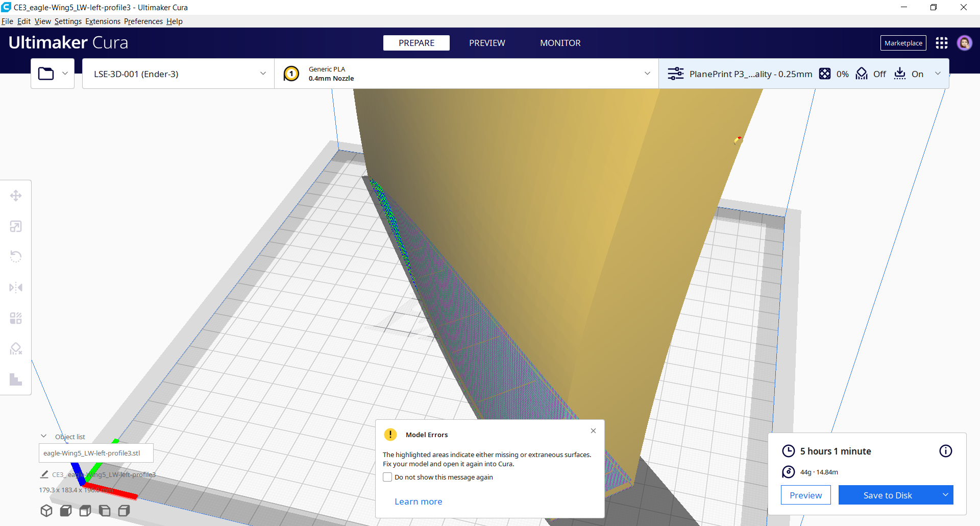Check Do not show this message again
Image resolution: width=980 pixels, height=526 pixels.
387,476
